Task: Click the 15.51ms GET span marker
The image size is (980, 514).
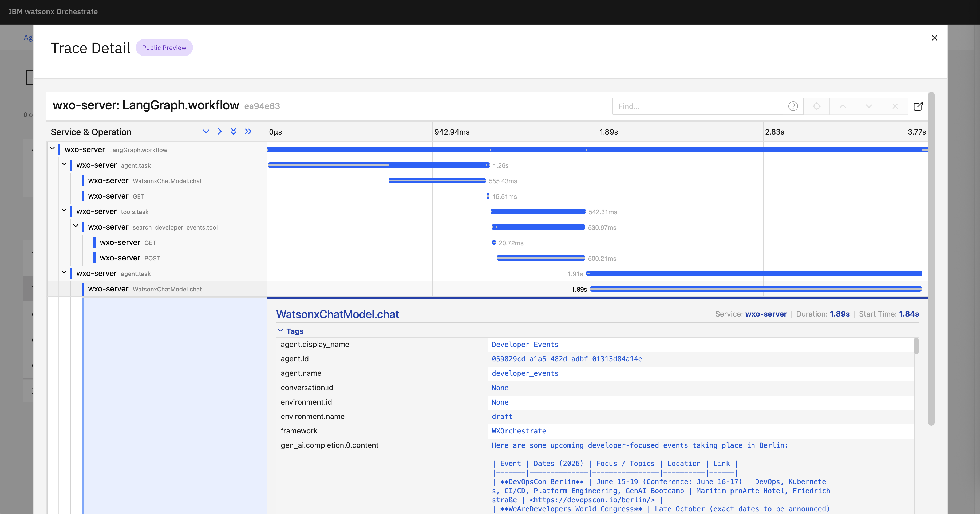Action: (x=488, y=196)
